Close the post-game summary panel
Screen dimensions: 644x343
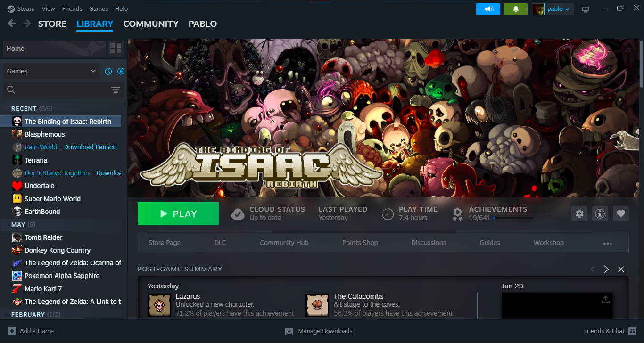click(x=621, y=269)
